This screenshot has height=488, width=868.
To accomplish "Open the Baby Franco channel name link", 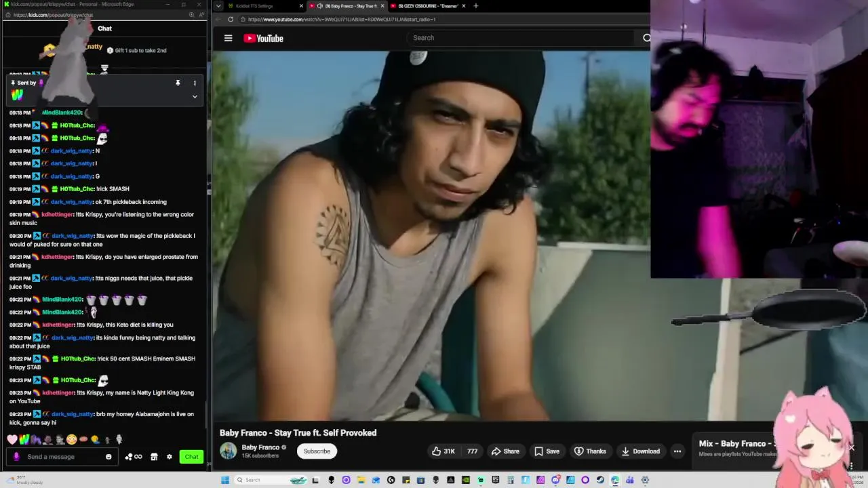I will coord(260,447).
